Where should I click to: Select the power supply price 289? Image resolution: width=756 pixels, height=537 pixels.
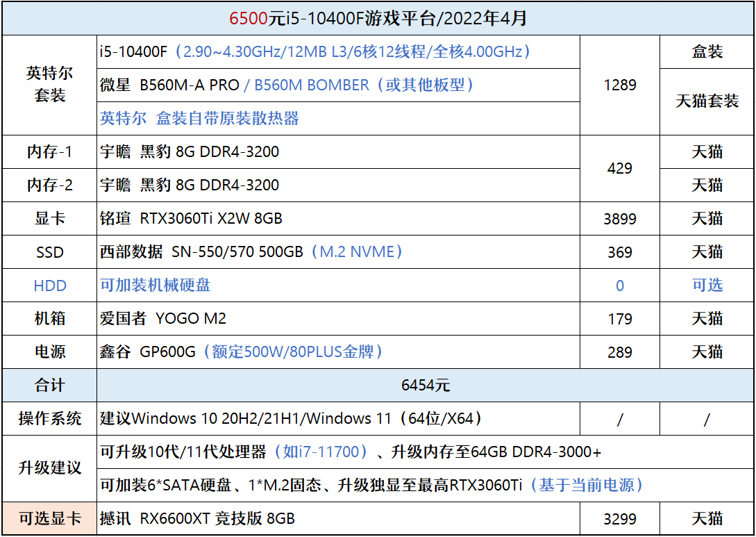click(x=619, y=352)
